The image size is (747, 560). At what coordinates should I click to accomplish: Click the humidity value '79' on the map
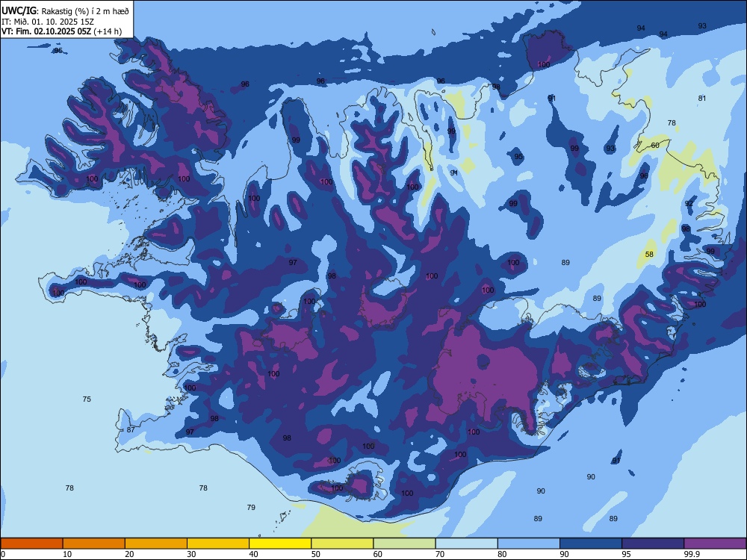(251, 507)
